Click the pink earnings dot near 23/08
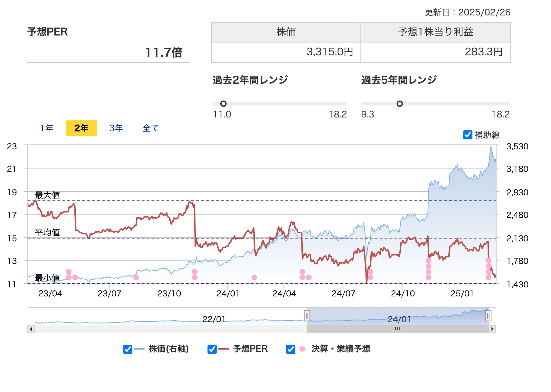Screen dimensions: 551x392 [x=136, y=277]
